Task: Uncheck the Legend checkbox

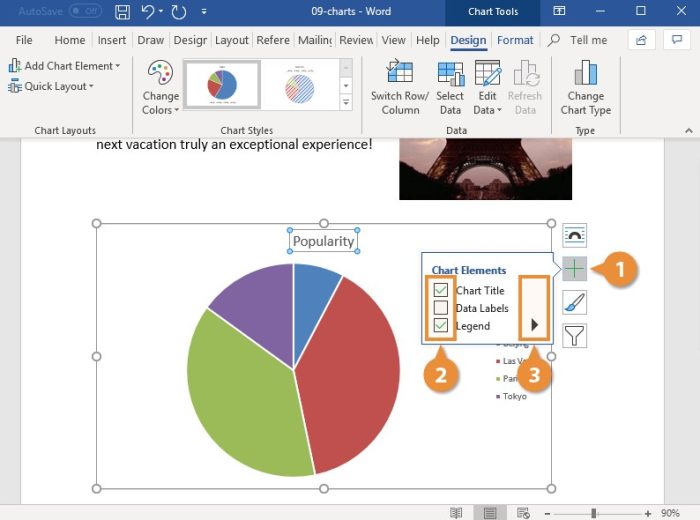Action: [x=441, y=325]
